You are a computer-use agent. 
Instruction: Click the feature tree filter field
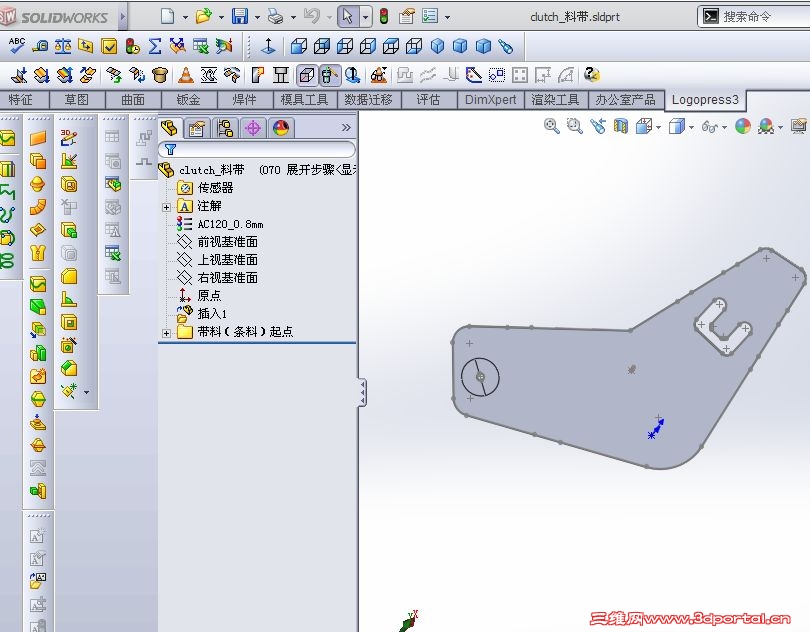pos(257,149)
